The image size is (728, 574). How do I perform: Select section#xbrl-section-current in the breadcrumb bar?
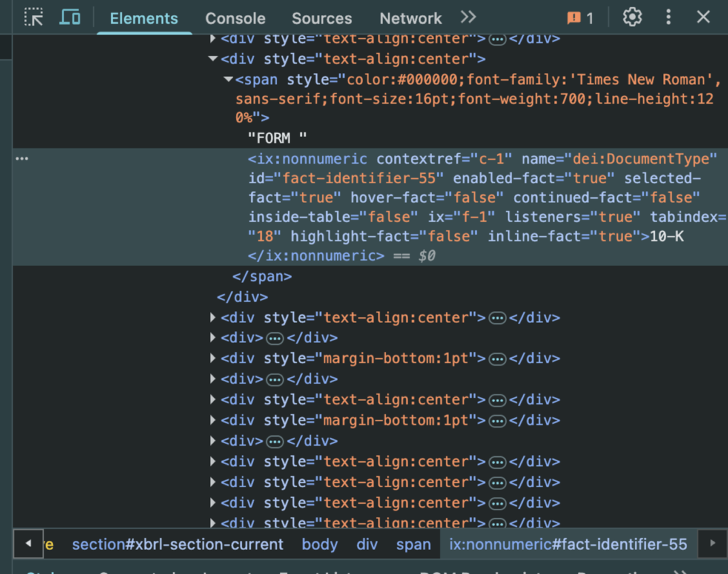coord(177,544)
